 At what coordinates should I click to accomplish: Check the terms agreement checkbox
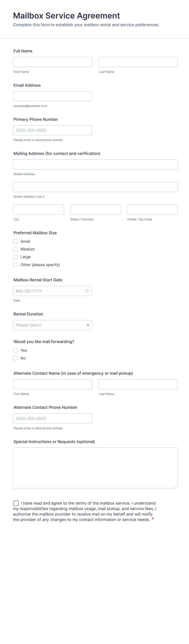point(16,503)
